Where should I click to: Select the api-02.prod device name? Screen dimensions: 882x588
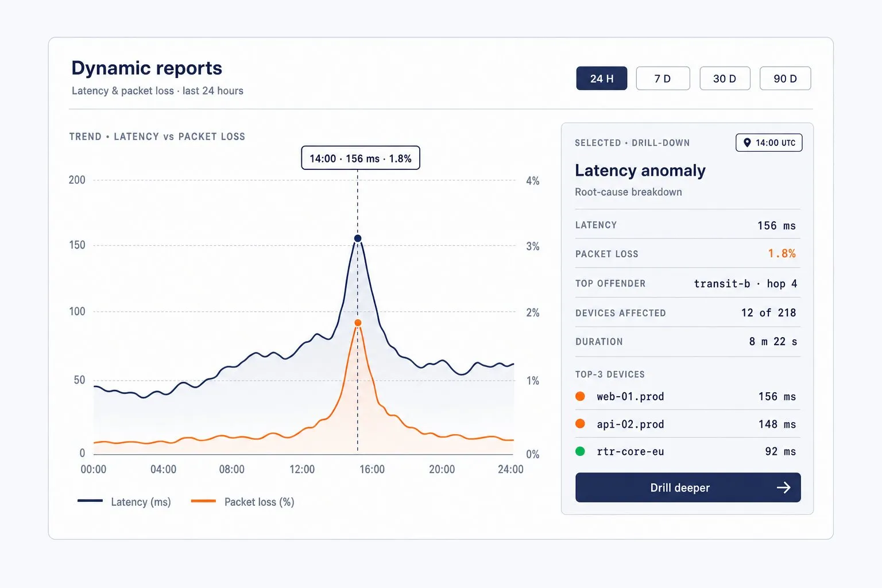click(630, 424)
